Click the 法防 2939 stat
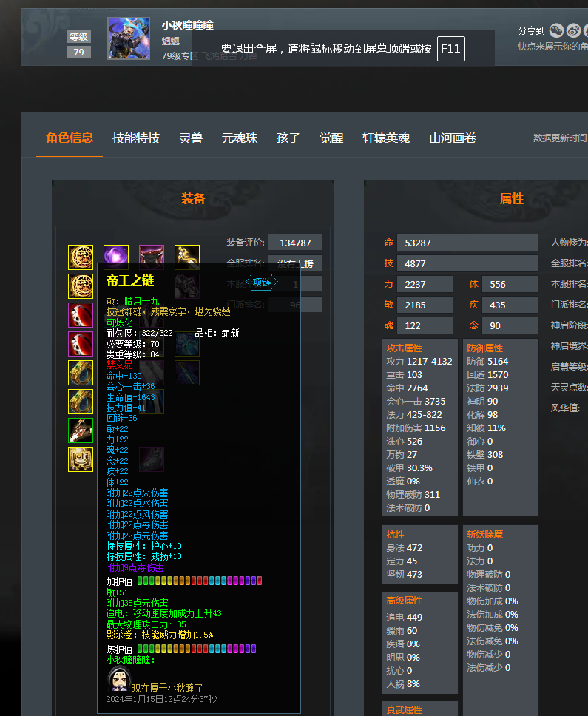 487,388
